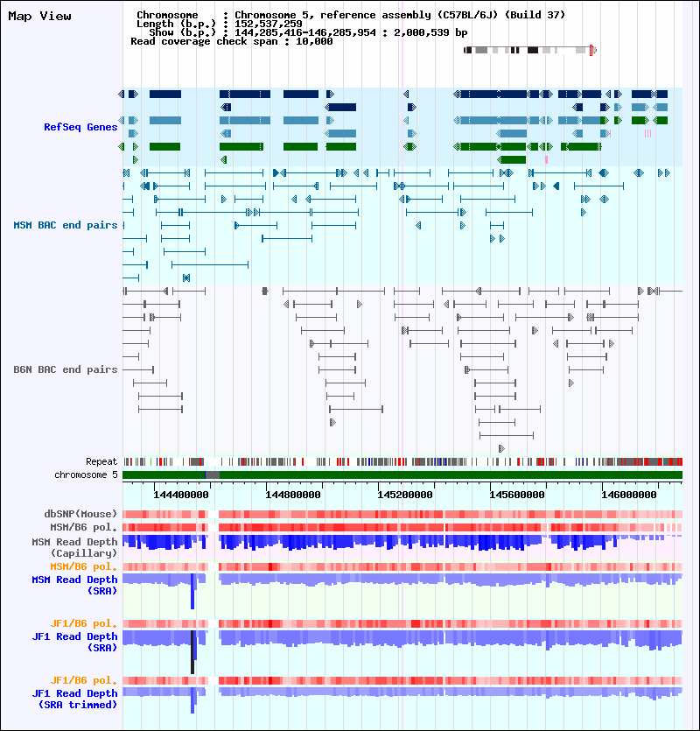
Task: Open the MSM Read Depth (SRA) label
Action: tap(74, 585)
